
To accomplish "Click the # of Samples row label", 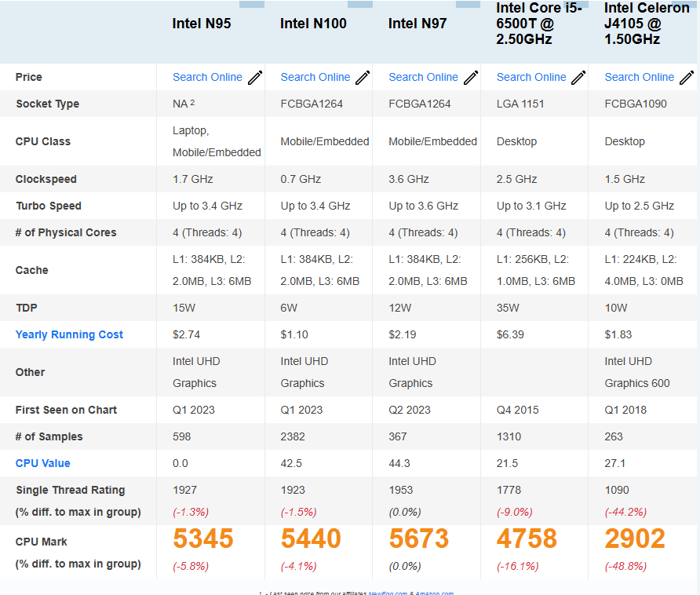I will coord(49,436).
